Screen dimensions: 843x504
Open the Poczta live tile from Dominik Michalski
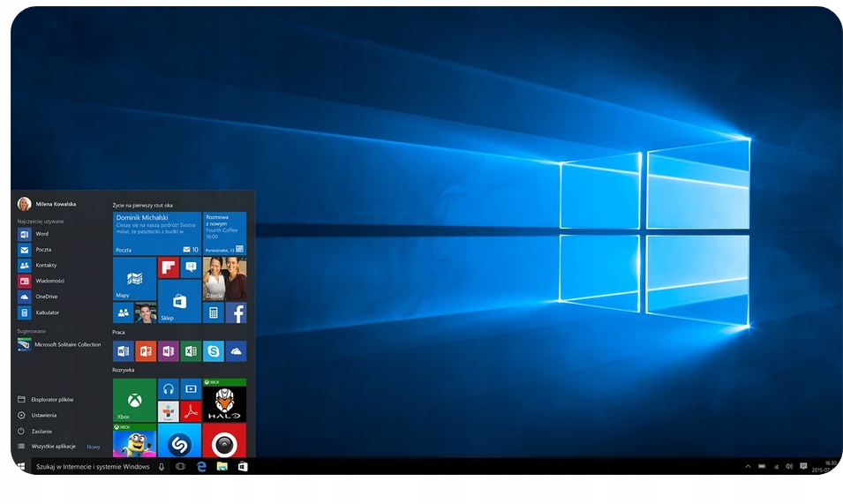coord(157,233)
